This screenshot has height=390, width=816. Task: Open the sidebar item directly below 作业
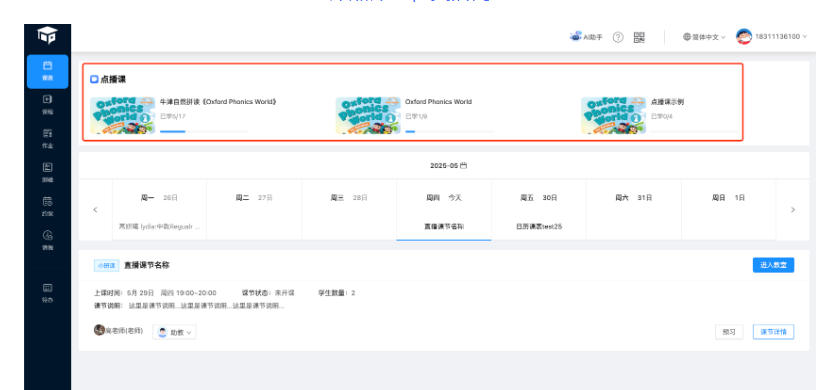[47, 173]
